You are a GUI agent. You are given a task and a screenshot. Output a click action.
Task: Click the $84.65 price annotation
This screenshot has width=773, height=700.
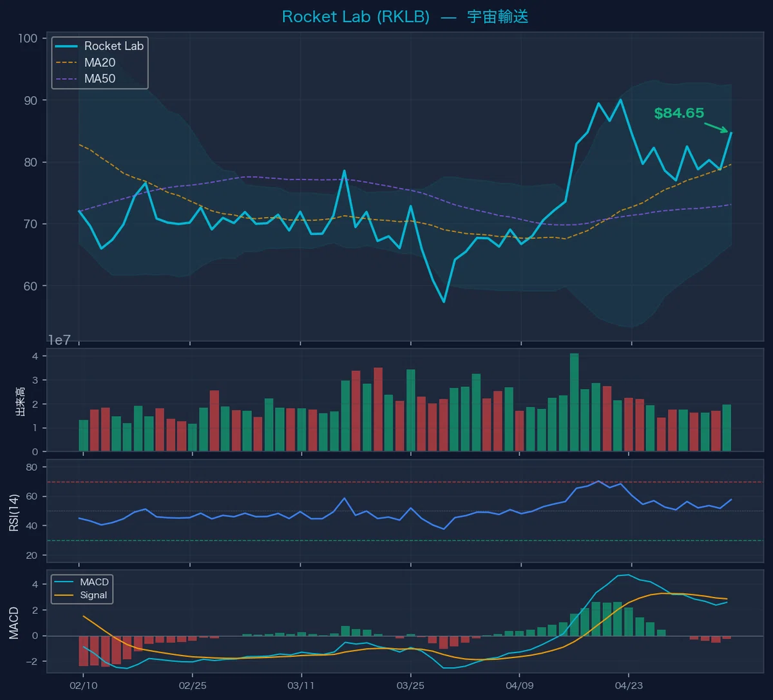coord(679,113)
